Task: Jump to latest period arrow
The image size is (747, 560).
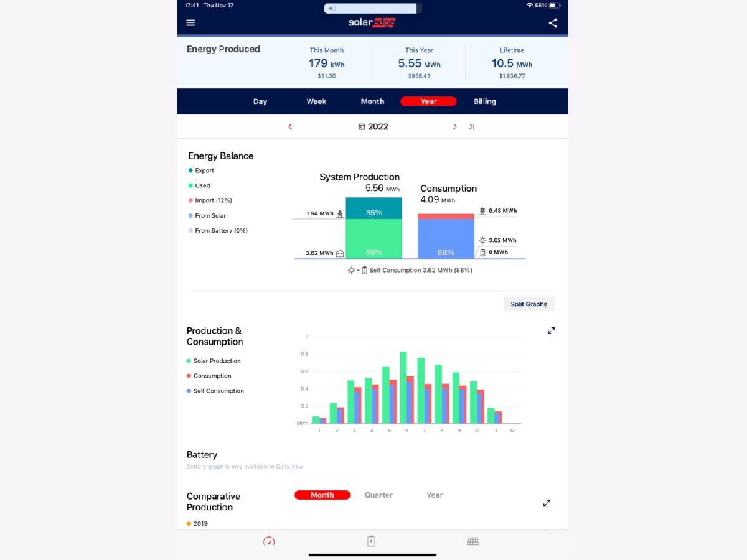Action: [472, 127]
